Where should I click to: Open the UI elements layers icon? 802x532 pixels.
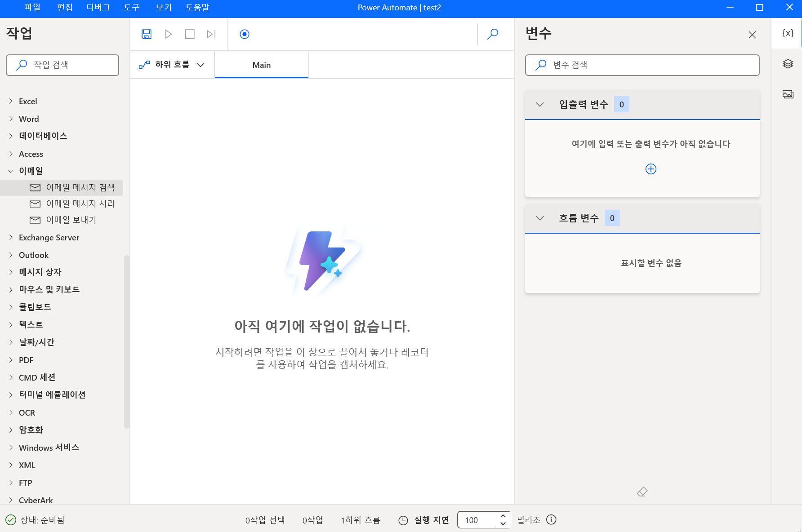point(788,64)
